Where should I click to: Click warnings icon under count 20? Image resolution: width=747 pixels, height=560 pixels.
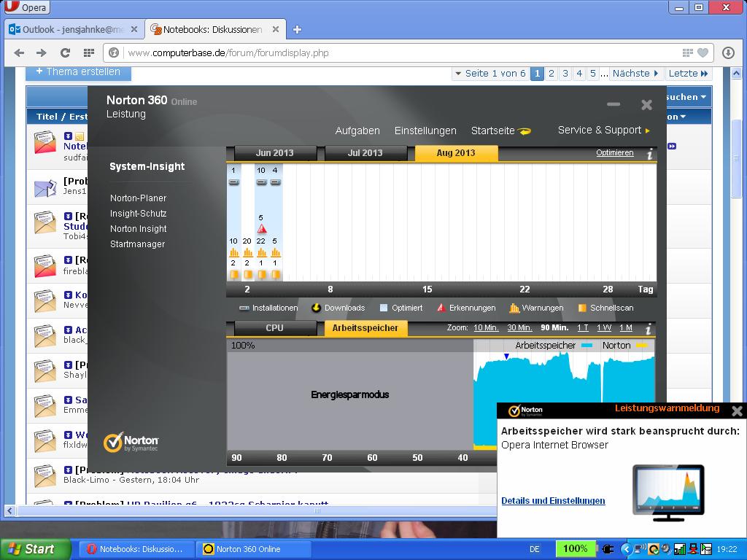(x=248, y=252)
